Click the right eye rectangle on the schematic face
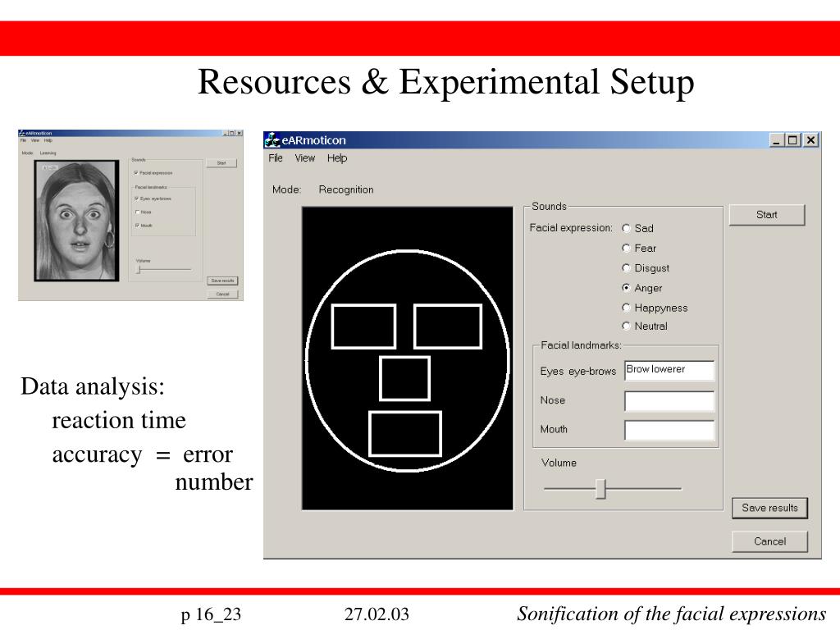The image size is (840, 630). click(x=448, y=326)
